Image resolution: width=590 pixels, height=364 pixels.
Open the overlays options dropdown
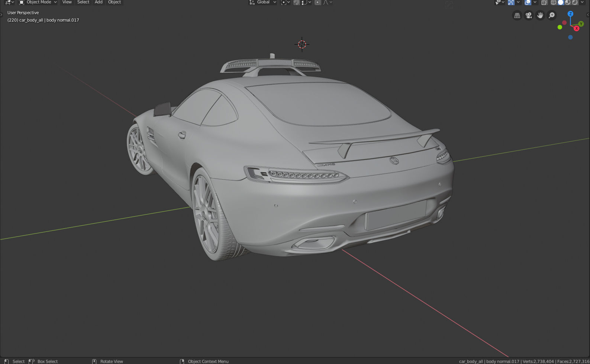click(x=535, y=2)
